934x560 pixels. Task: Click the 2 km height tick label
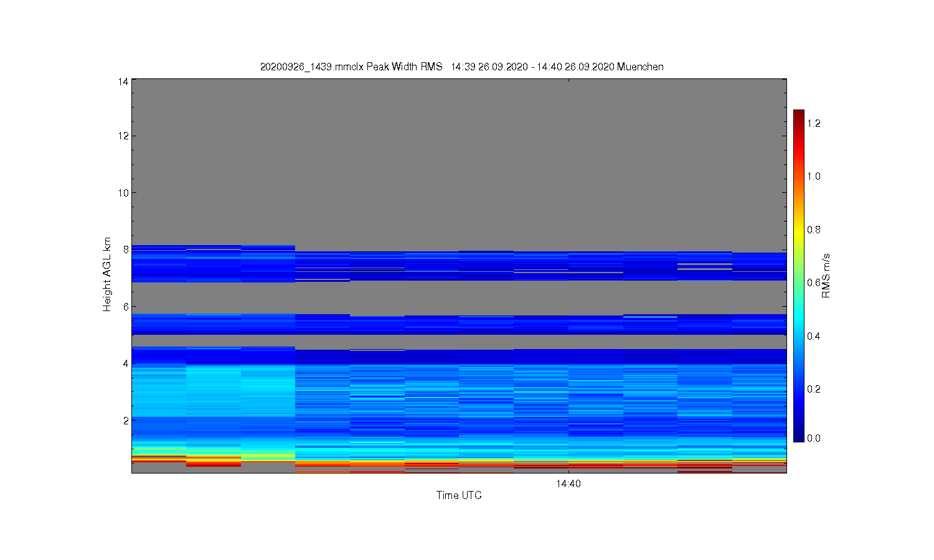(x=126, y=421)
